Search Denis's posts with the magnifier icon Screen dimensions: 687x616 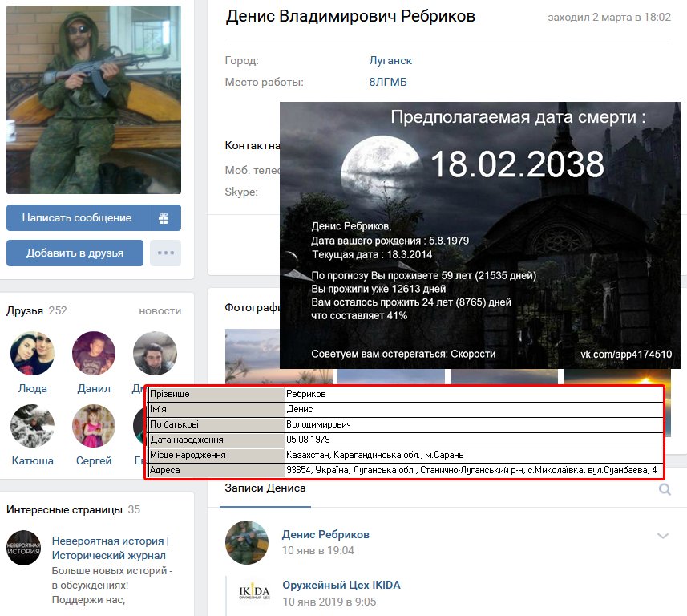coord(665,489)
